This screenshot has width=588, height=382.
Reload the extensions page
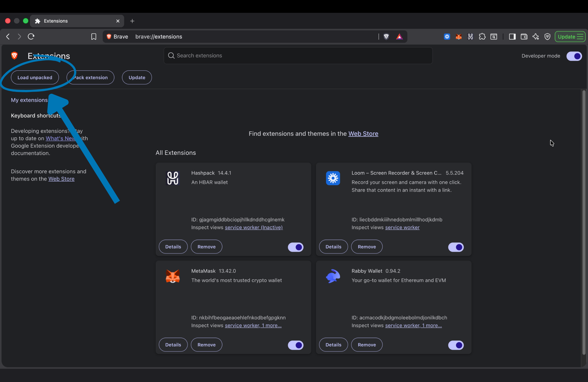[x=31, y=36]
